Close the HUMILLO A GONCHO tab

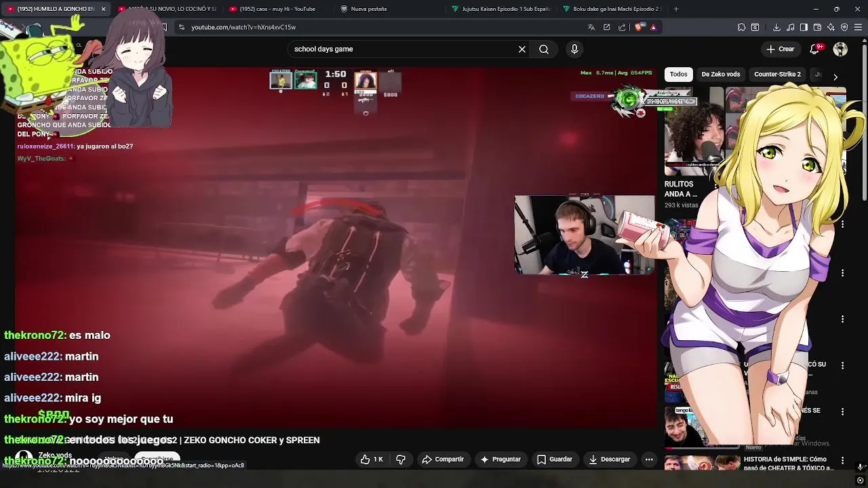pos(103,9)
